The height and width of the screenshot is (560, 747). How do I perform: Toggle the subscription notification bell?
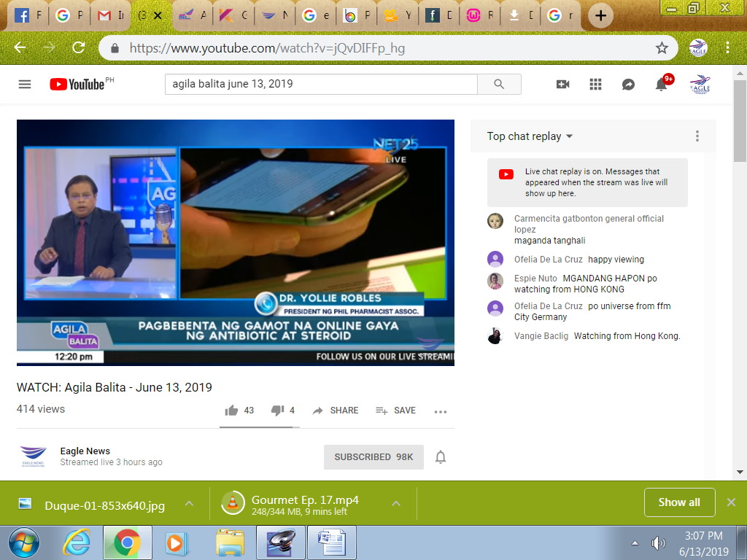tap(441, 457)
